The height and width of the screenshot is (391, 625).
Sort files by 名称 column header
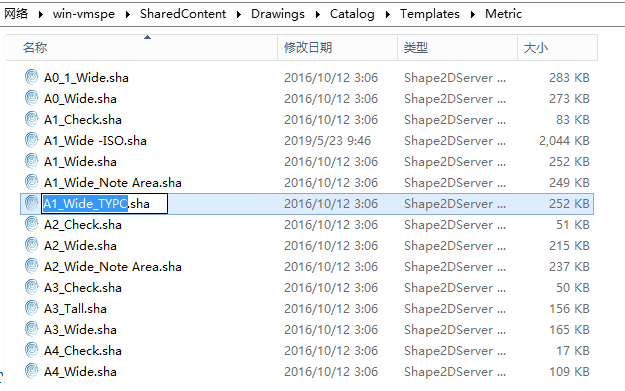tap(142, 47)
